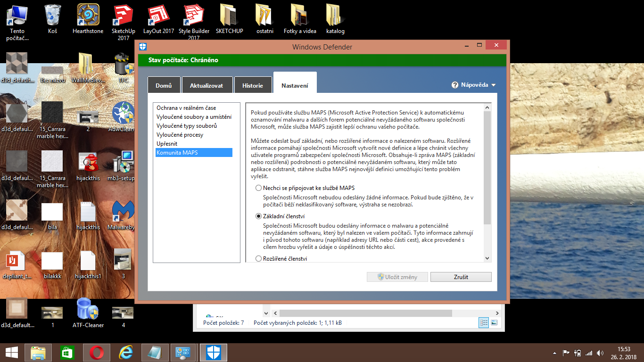Select the WallMediev... folder icon
Image resolution: width=644 pixels, height=362 pixels.
[88, 68]
